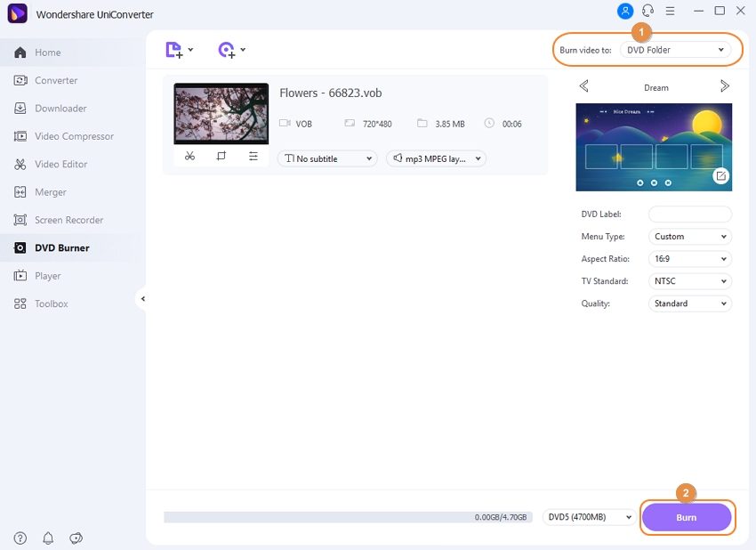Screen dimensions: 756x550
Task: Click the DVD Burner disc icon
Action: [20, 248]
